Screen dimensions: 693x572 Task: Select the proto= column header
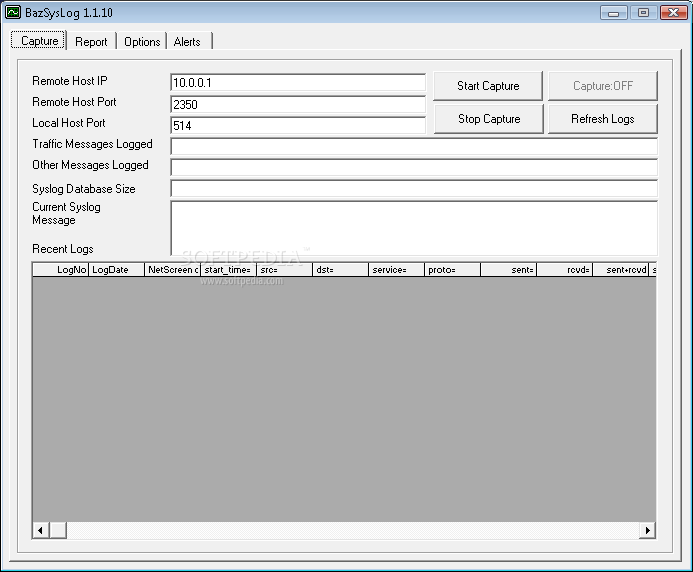pos(453,270)
